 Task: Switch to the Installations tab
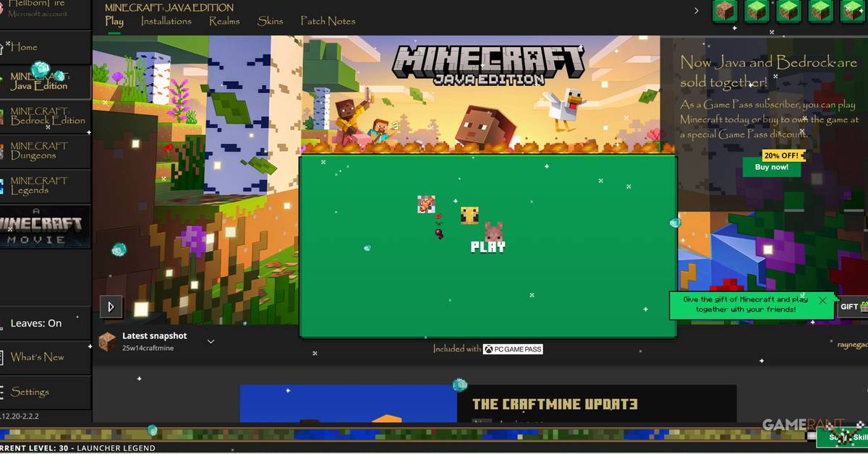[x=166, y=21]
